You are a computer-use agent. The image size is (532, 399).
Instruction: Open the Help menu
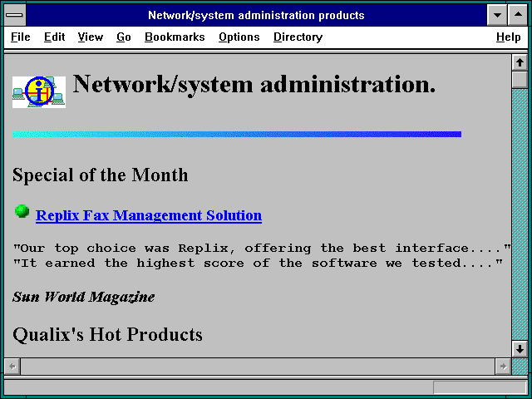508,37
